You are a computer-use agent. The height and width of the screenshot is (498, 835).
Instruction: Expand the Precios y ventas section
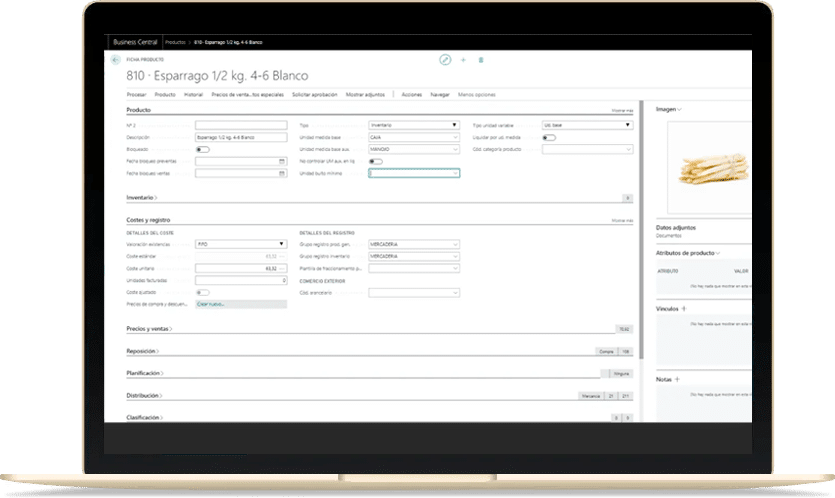pos(149,328)
